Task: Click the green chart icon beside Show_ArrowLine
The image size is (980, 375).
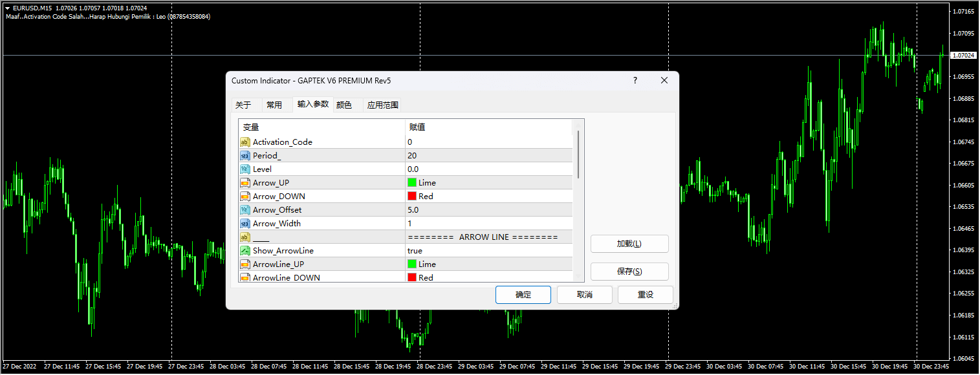Action: [x=245, y=250]
